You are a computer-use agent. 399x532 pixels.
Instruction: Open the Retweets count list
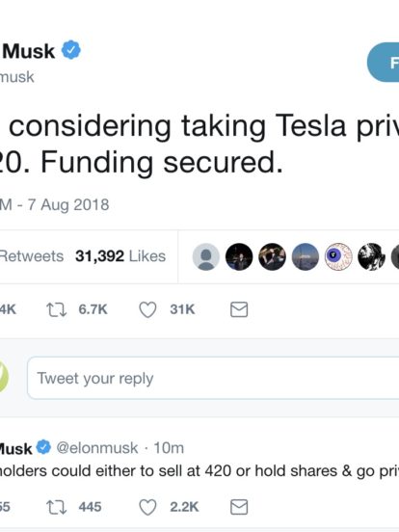tap(31, 256)
